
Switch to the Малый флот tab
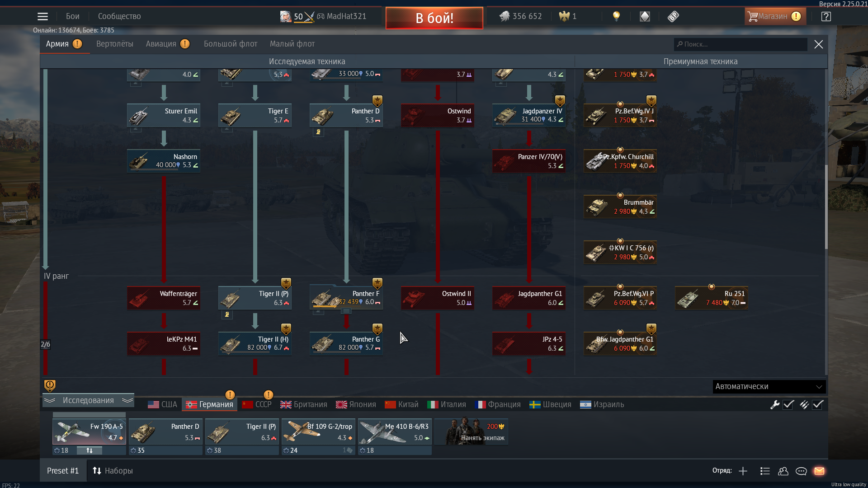point(292,44)
